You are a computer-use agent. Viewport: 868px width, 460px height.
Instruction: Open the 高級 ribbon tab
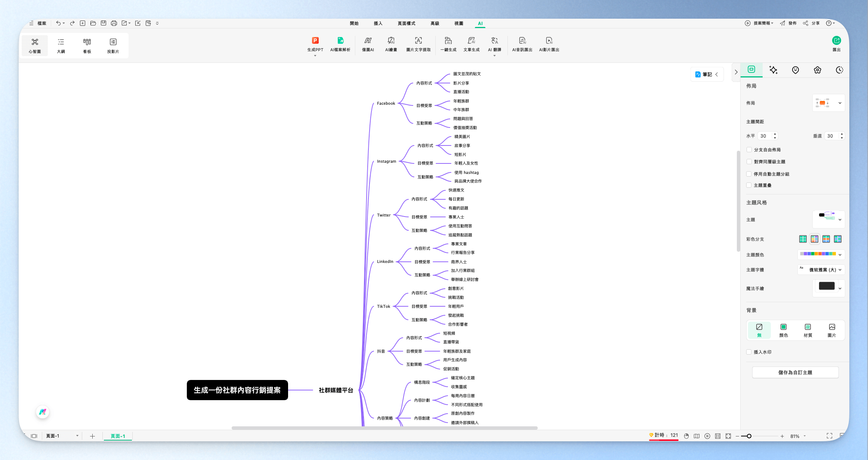tap(435, 23)
